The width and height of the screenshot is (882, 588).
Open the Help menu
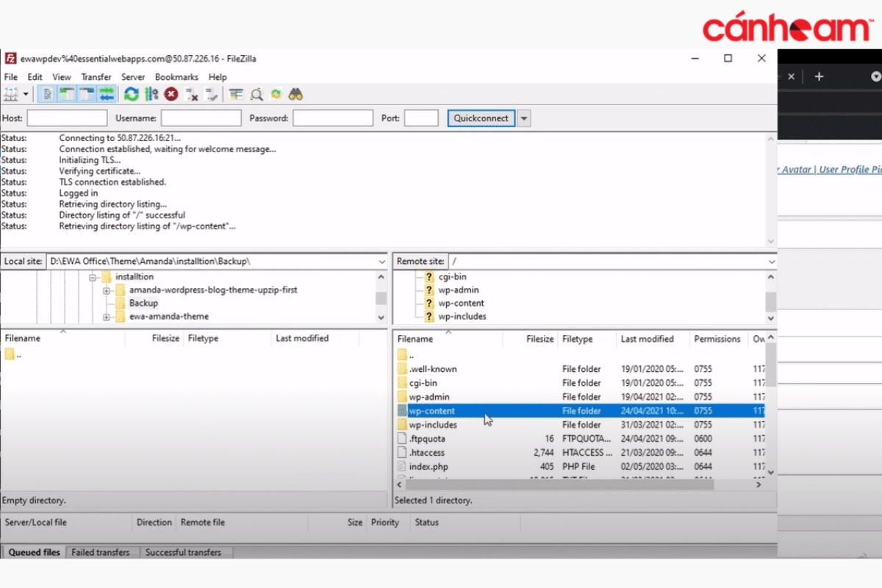point(218,77)
